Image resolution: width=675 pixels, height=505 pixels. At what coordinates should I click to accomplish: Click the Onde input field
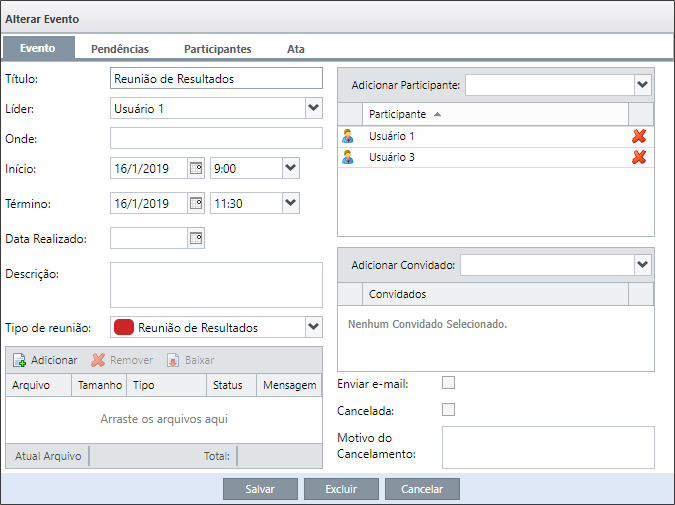tap(216, 138)
